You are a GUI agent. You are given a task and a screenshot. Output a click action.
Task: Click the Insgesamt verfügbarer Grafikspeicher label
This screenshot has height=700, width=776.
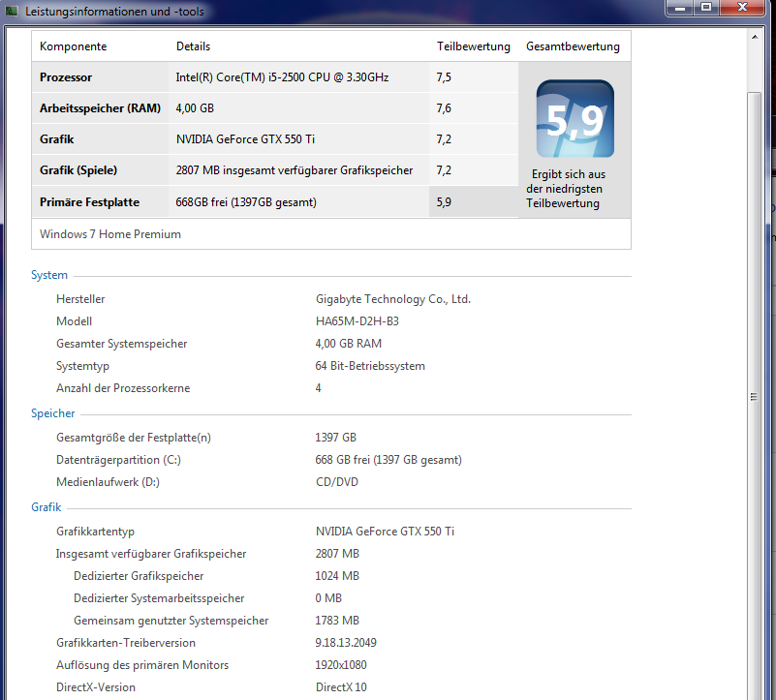pyautogui.click(x=151, y=554)
